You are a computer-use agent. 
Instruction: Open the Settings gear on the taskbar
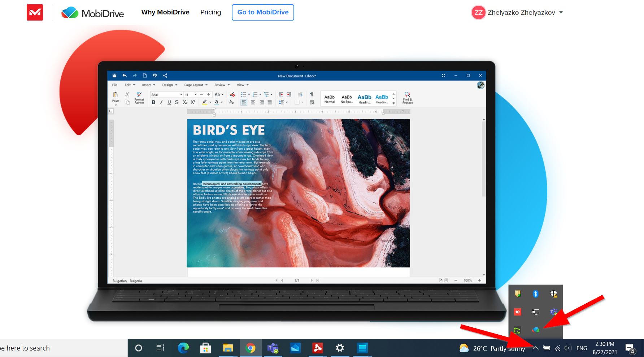click(340, 348)
